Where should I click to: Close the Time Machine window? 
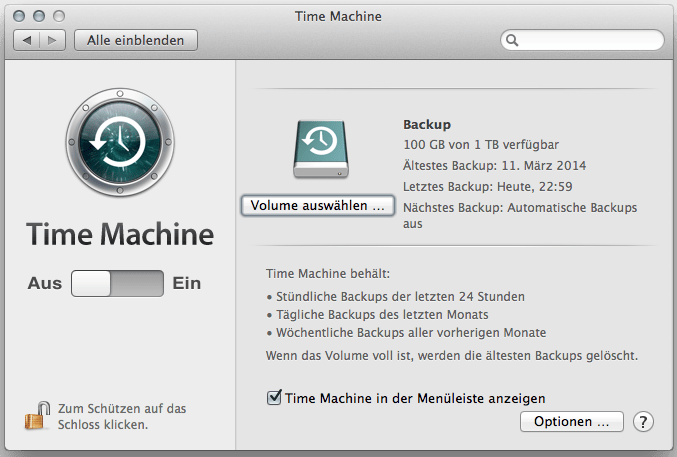pyautogui.click(x=19, y=16)
